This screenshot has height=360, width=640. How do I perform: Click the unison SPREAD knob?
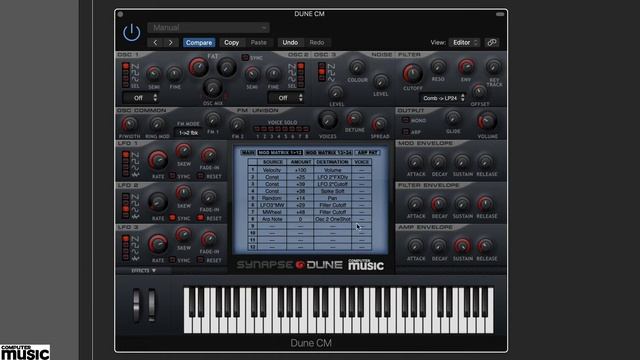point(379,124)
